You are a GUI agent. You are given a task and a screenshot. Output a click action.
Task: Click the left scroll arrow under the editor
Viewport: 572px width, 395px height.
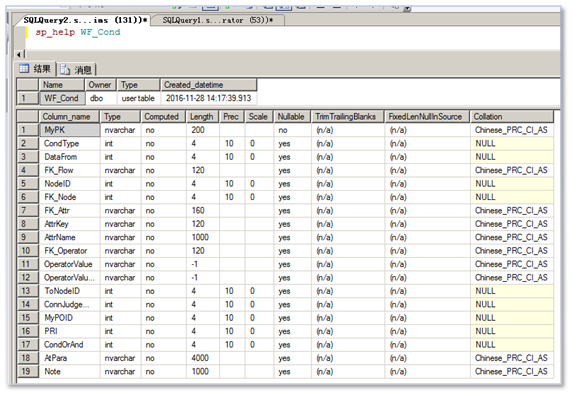coord(18,54)
